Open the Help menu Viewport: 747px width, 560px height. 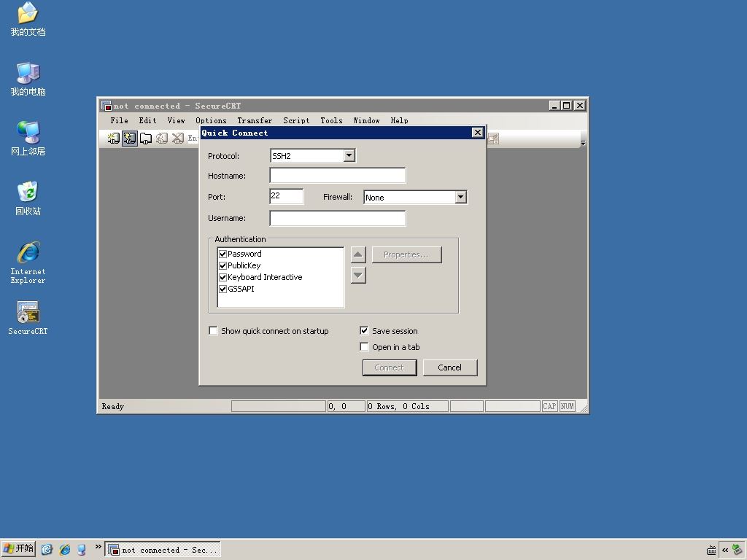click(x=399, y=120)
